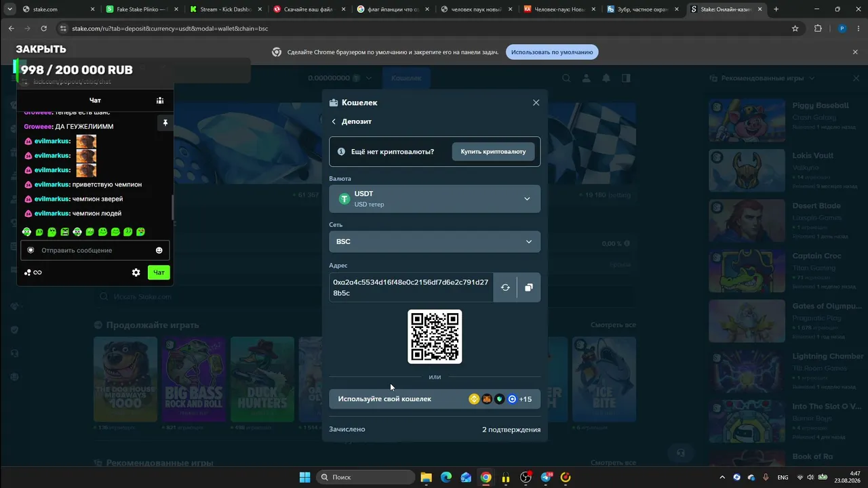Expand the BSC network dropdown
This screenshot has width=868, height=488.
click(435, 241)
